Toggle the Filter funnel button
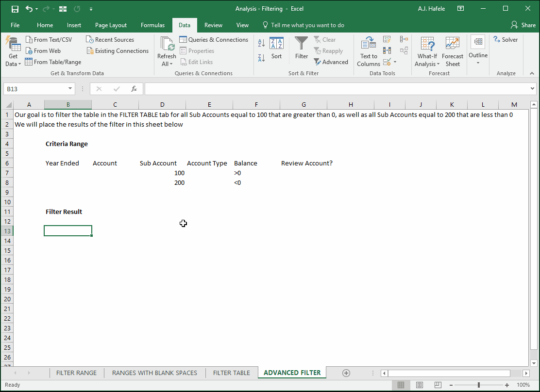Screen dimensions: 540x392 point(302,48)
